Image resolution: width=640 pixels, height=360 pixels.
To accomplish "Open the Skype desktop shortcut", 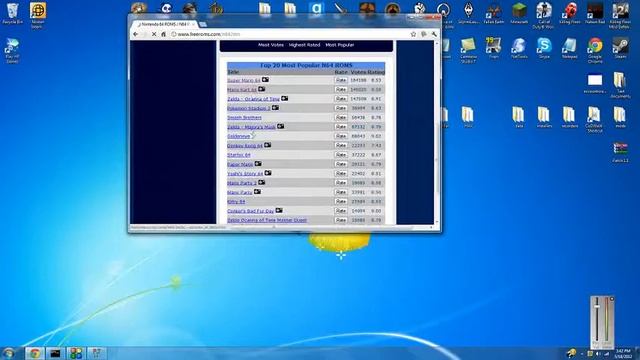I will pyautogui.click(x=544, y=48).
